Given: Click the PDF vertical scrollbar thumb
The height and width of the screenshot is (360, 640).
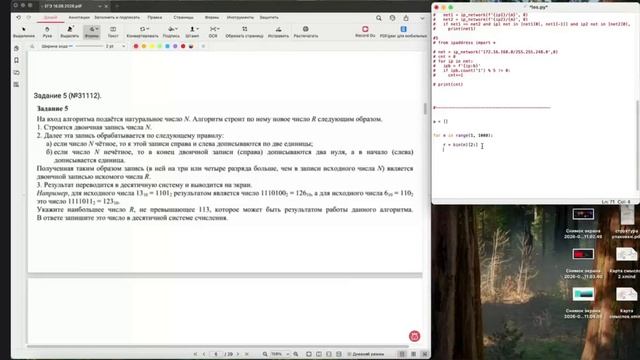Looking at the screenshot, I should (425, 109).
